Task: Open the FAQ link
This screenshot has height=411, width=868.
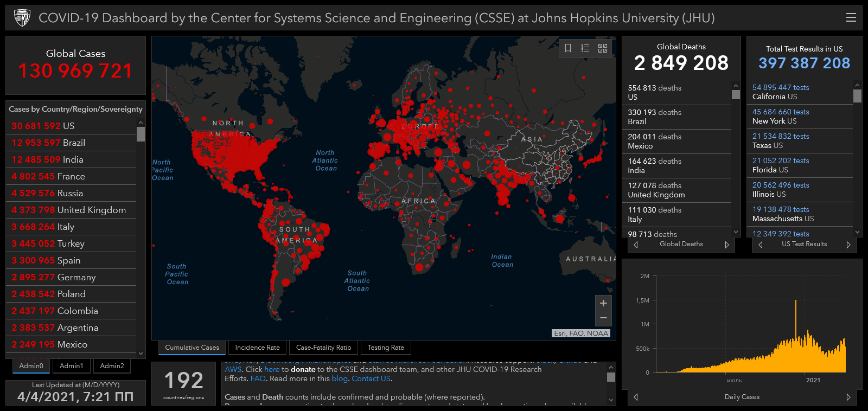Action: pyautogui.click(x=258, y=378)
